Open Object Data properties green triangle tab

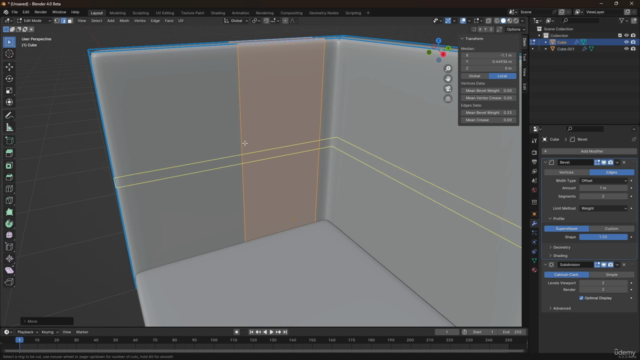click(534, 260)
